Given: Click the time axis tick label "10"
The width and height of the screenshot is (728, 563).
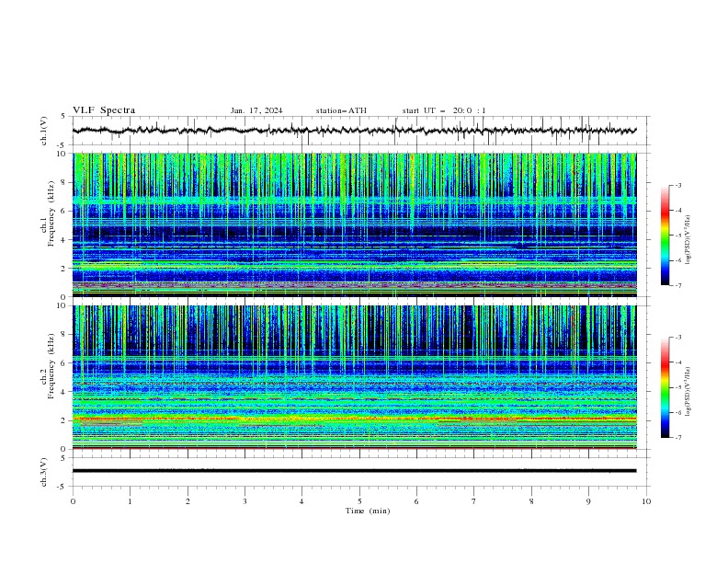Looking at the screenshot, I should coord(646,501).
